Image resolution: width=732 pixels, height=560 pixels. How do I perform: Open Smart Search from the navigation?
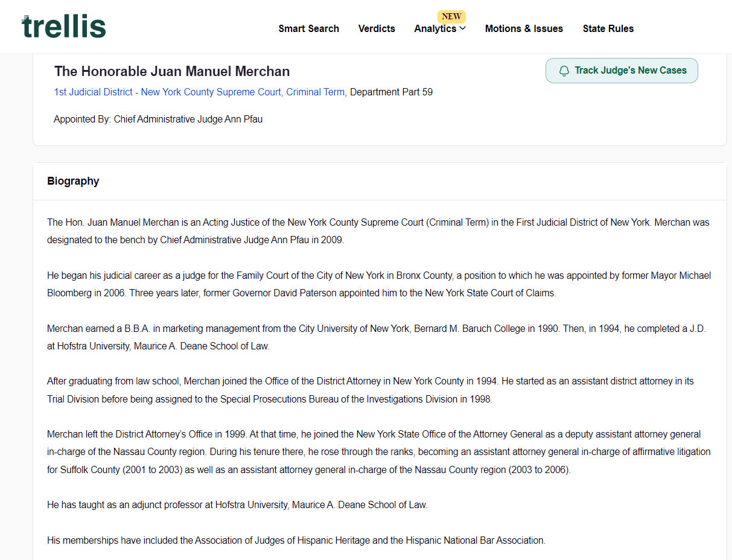coord(308,28)
